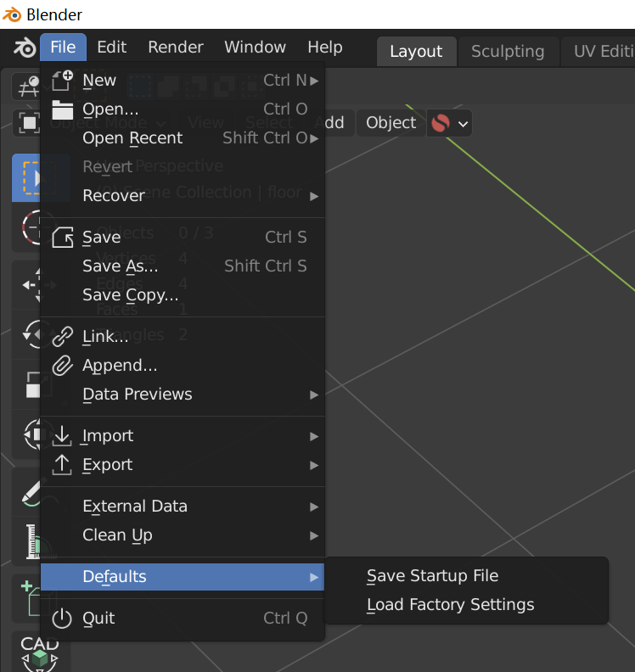Viewport: 635px width, 672px height.
Task: Click the red viewport shading icon
Action: pos(441,123)
